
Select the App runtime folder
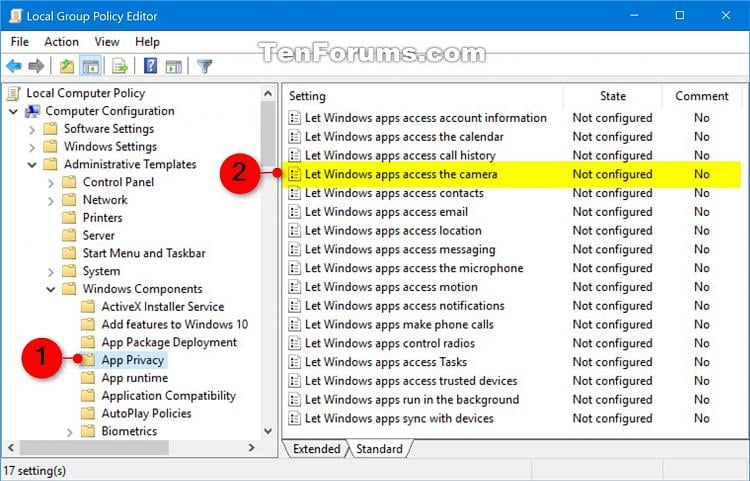[134, 378]
